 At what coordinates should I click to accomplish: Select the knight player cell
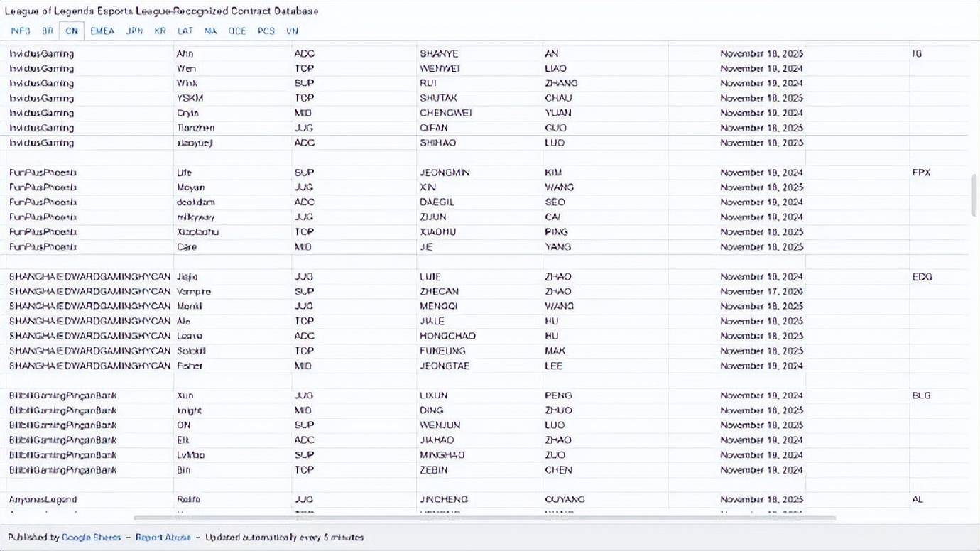(x=233, y=410)
